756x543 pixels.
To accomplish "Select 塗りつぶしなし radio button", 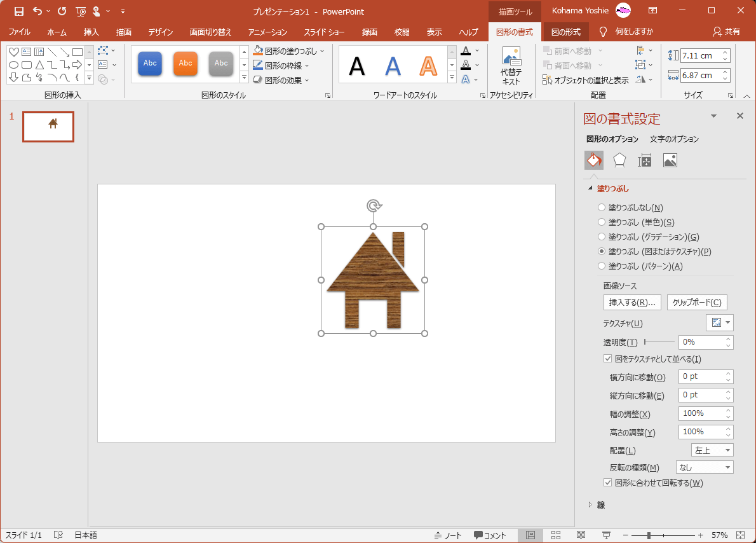I will [x=602, y=207].
